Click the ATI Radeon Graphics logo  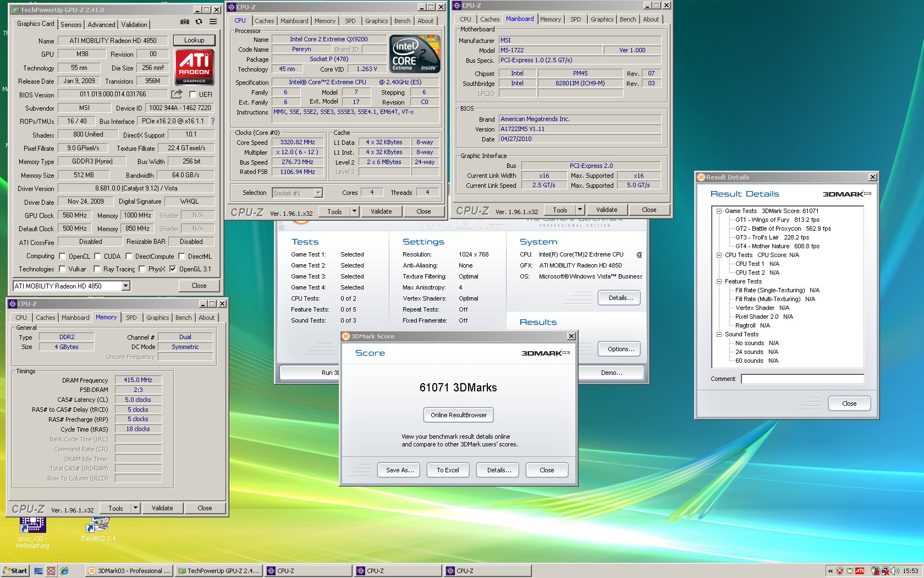click(x=194, y=67)
